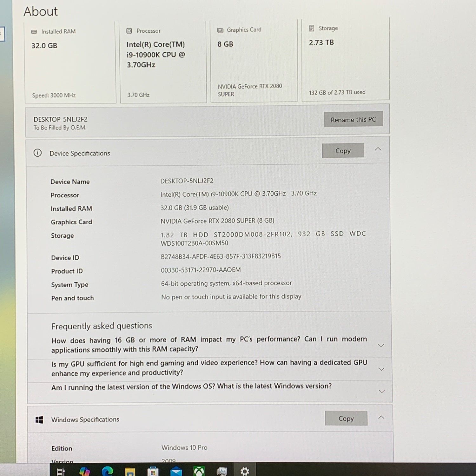Collapse the Device Specifications section

point(378,149)
